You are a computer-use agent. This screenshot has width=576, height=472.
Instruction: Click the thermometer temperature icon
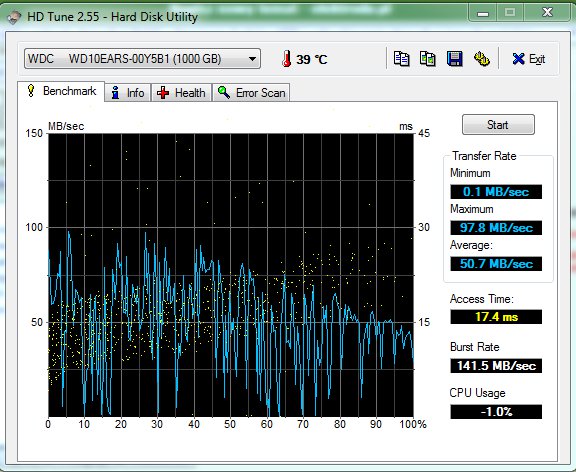point(287,59)
